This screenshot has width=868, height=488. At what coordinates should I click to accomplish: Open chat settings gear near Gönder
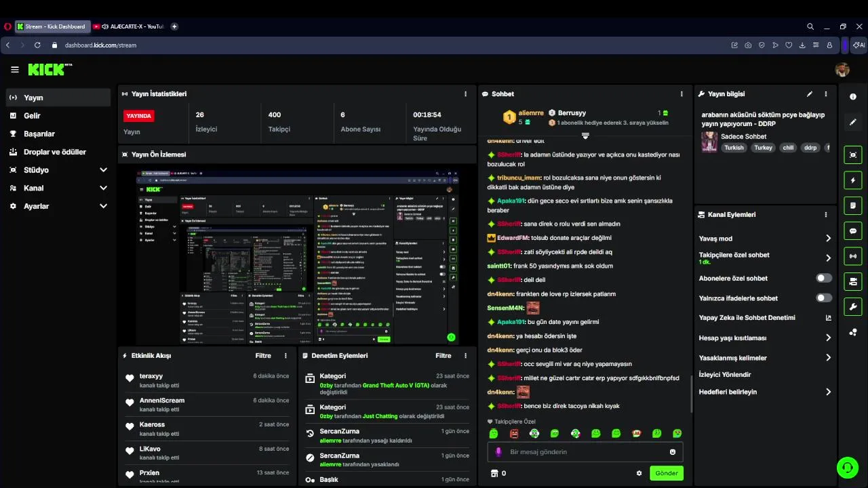tap(639, 473)
